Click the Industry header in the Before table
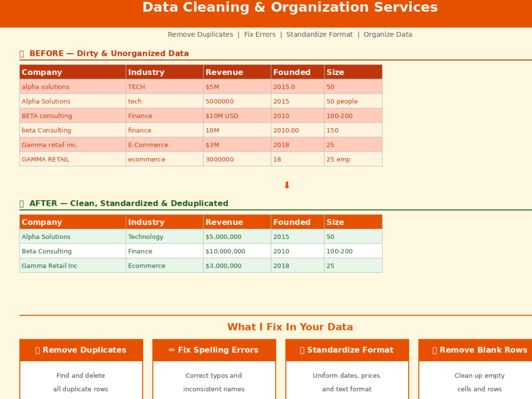532x399 pixels. coord(164,72)
